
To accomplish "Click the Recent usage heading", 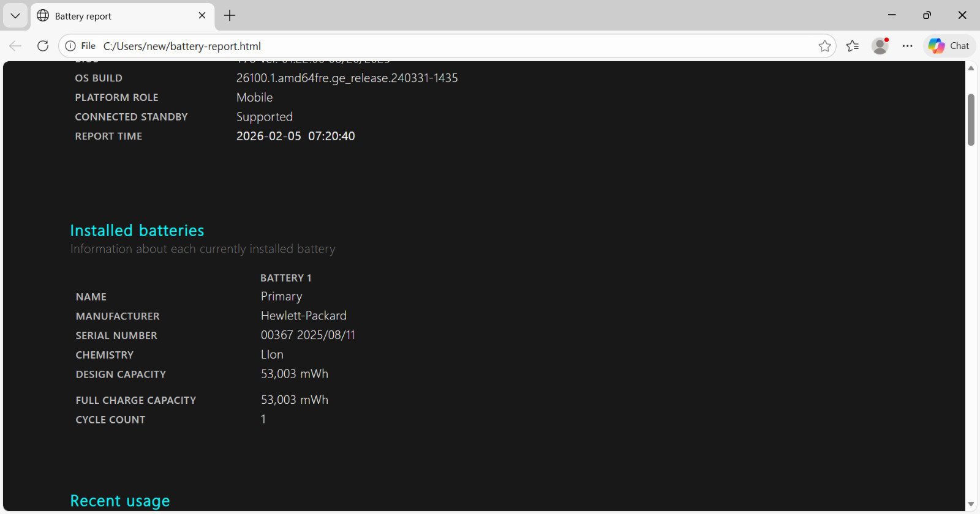I will point(120,501).
